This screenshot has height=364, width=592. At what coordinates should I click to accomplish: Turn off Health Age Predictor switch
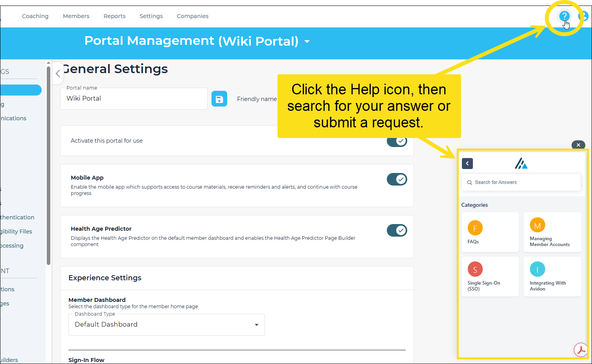coord(397,230)
